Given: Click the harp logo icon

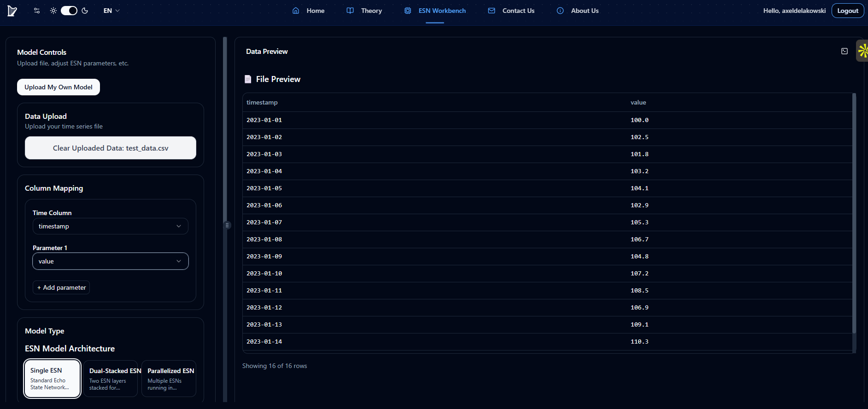Looking at the screenshot, I should click(x=12, y=11).
